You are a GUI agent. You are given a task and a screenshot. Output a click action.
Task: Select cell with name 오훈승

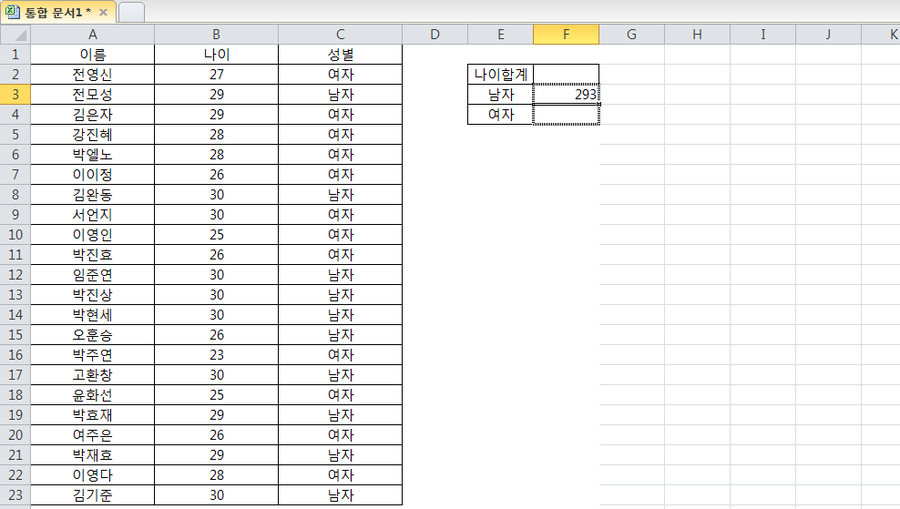(92, 335)
